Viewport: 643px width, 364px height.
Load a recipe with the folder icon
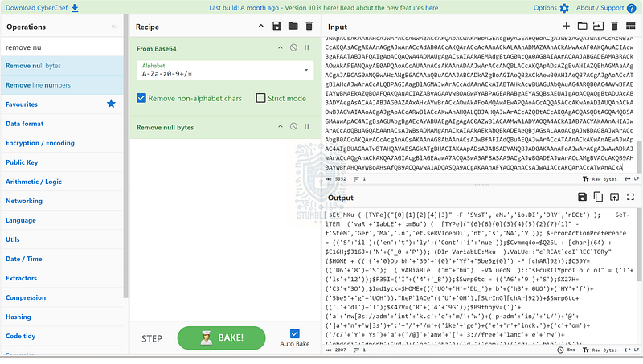pyautogui.click(x=293, y=27)
